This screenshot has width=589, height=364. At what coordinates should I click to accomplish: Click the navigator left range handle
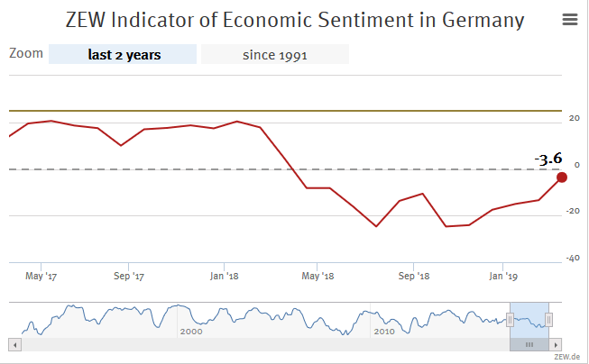510,319
